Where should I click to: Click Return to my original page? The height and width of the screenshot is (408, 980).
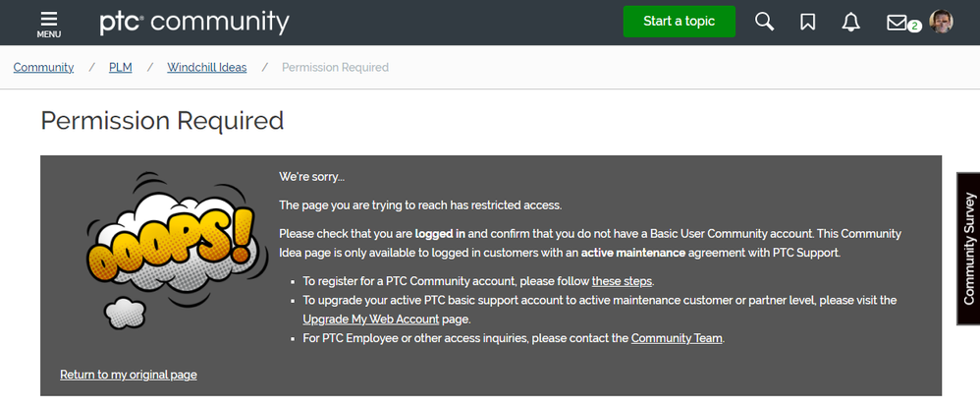click(x=129, y=375)
